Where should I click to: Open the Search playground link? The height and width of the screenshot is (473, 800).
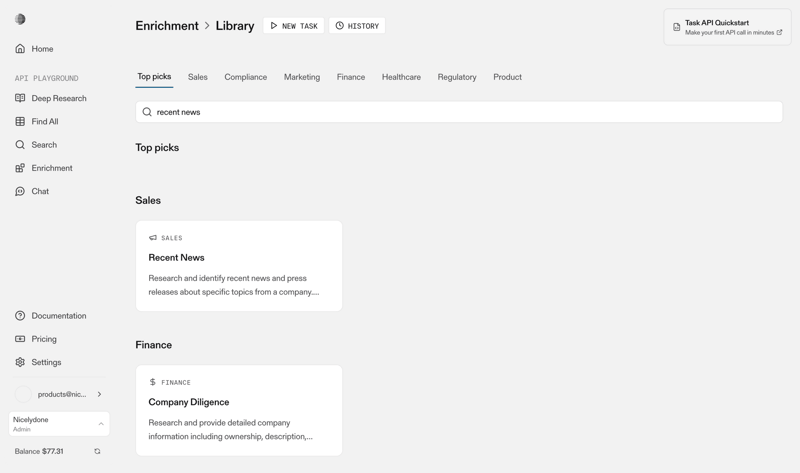pos(44,144)
